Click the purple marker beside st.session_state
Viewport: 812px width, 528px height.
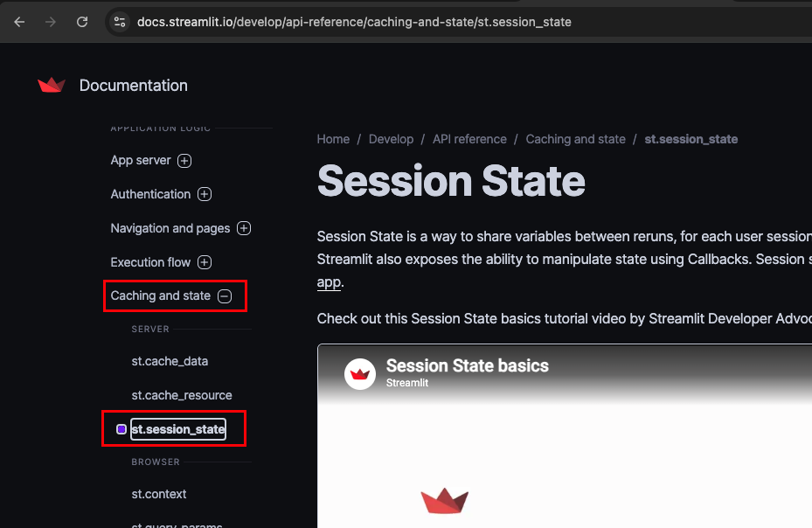click(x=121, y=429)
